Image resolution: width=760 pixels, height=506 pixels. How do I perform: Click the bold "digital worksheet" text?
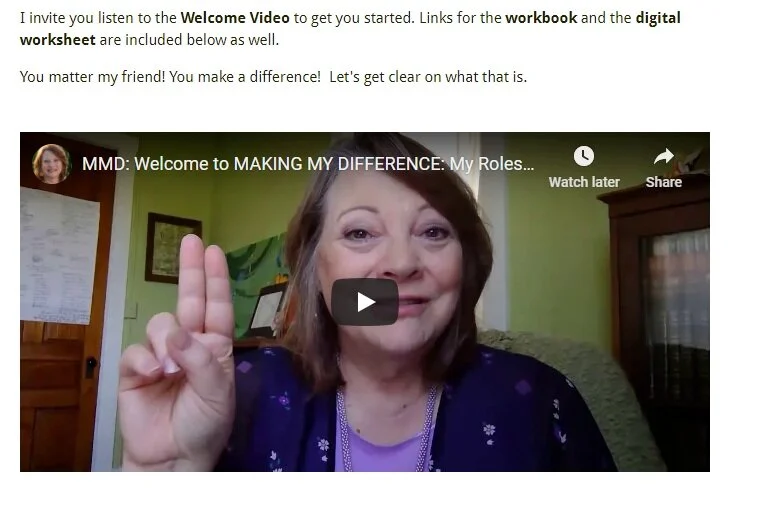coord(350,29)
